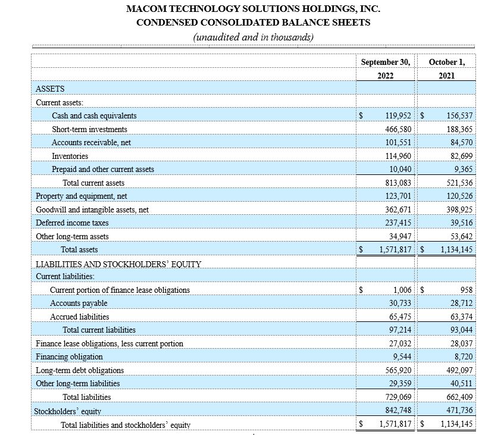Click stockholders' equity value 842,748

pos(398,411)
